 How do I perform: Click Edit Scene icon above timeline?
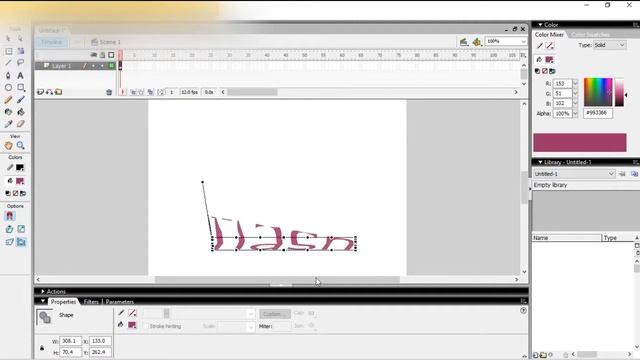pyautogui.click(x=464, y=42)
